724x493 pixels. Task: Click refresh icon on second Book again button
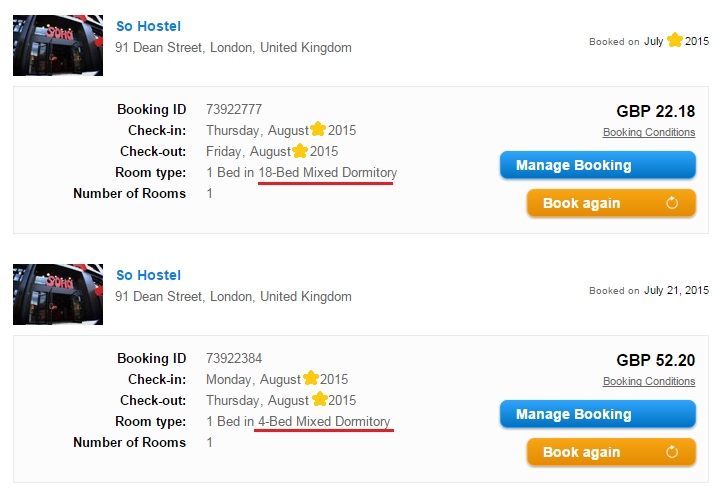672,452
